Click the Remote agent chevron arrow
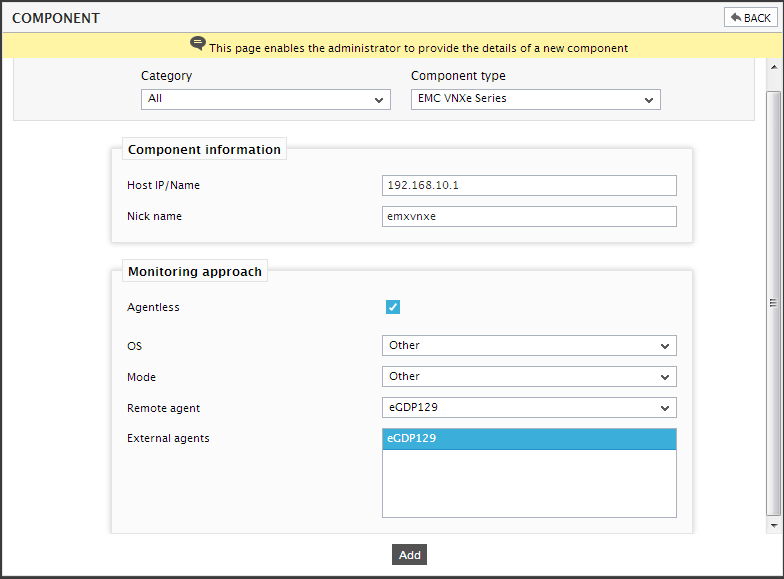Viewport: 784px width, 579px height. [x=664, y=408]
